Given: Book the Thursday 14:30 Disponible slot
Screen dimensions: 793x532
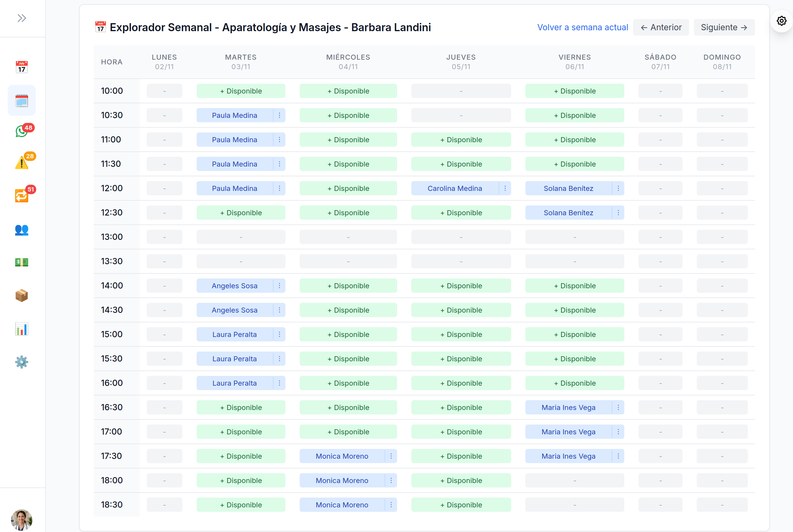Looking at the screenshot, I should (461, 310).
